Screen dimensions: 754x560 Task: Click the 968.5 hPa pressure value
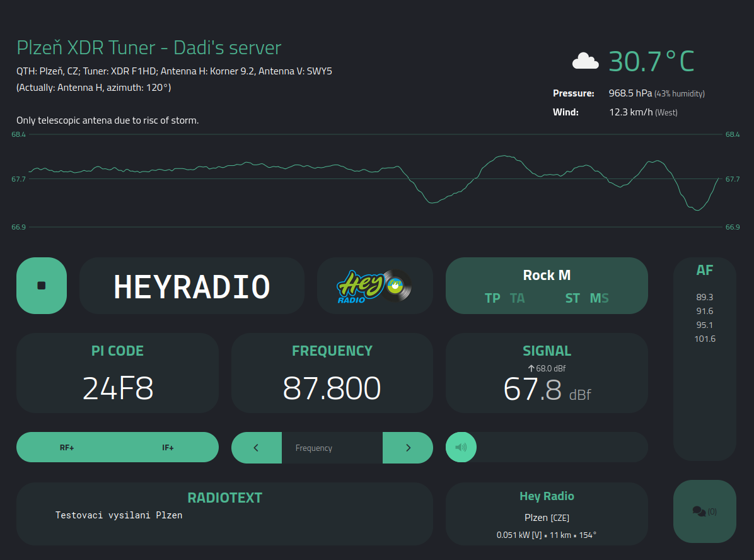point(630,93)
